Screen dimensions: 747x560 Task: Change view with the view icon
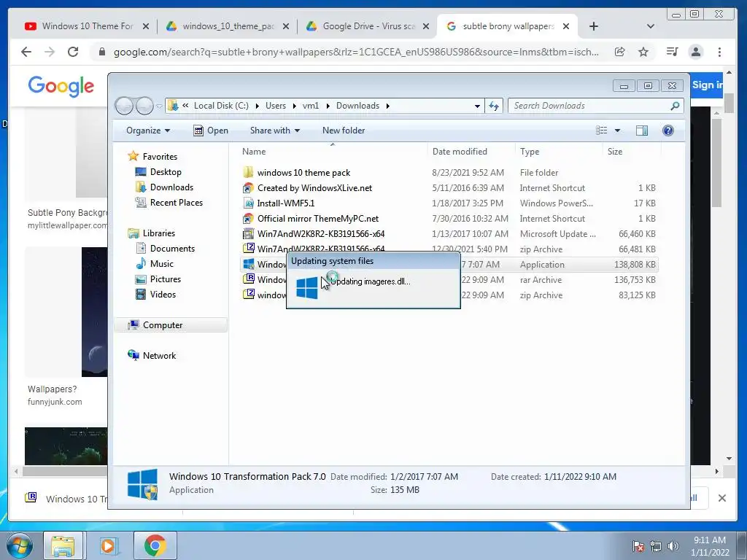[x=602, y=131]
